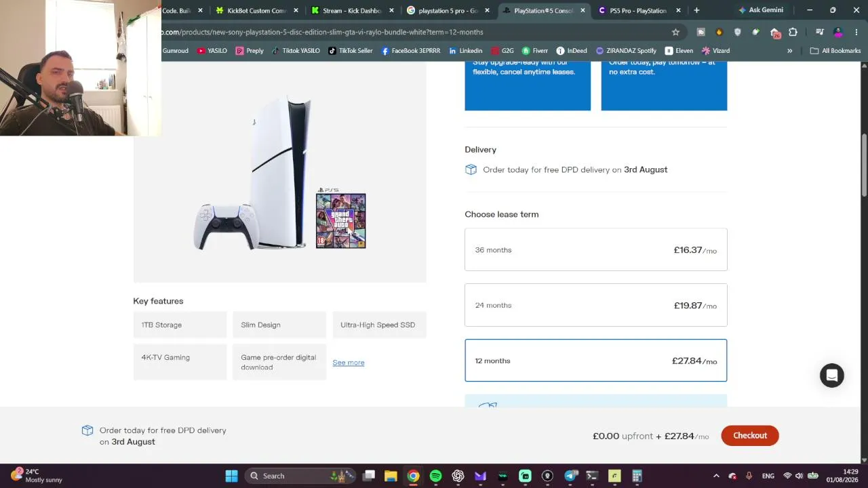Show hidden bookmarks with the chevron
The image size is (868, 488).
(789, 51)
